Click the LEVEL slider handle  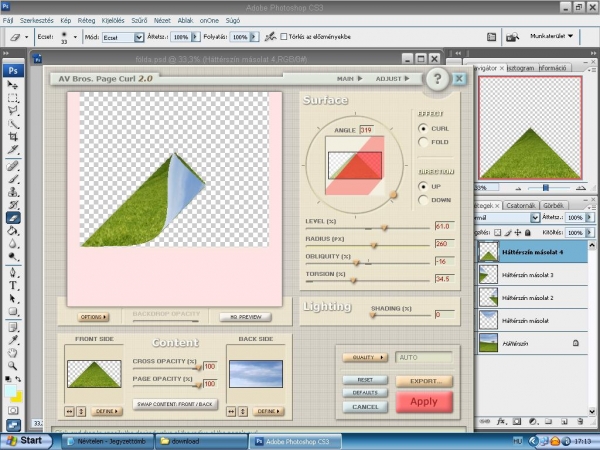385,228
